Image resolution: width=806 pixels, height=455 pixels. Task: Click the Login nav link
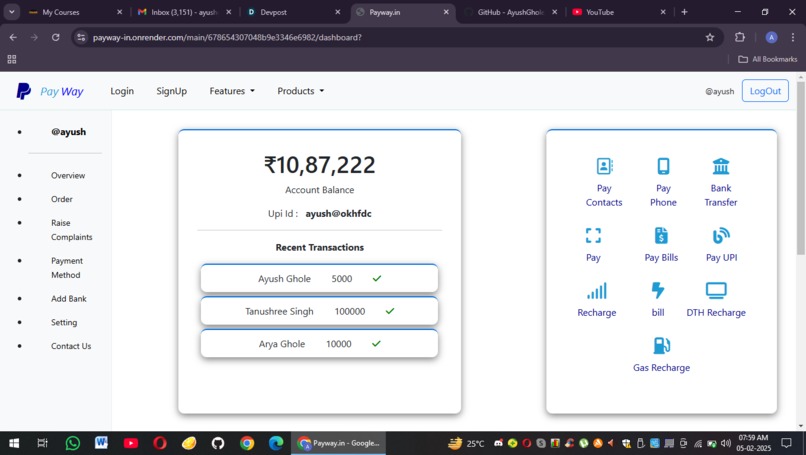click(x=122, y=91)
